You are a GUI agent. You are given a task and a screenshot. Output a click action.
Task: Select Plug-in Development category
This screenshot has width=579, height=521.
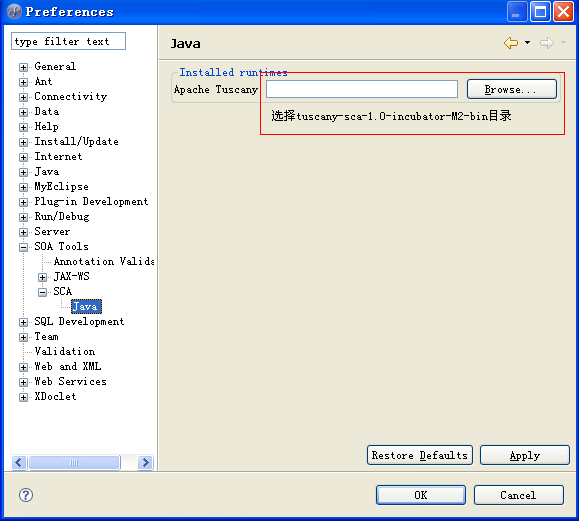coord(91,202)
